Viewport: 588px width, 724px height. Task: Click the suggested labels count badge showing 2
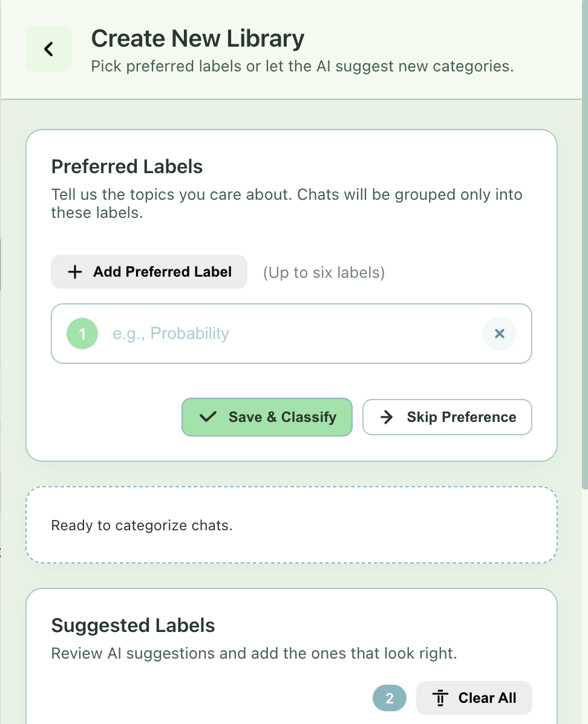[x=389, y=698]
